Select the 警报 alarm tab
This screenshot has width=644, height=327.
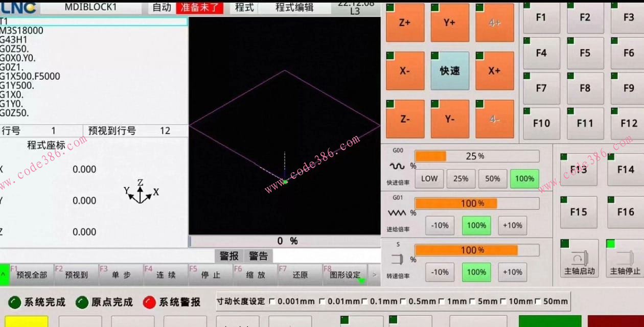[231, 255]
